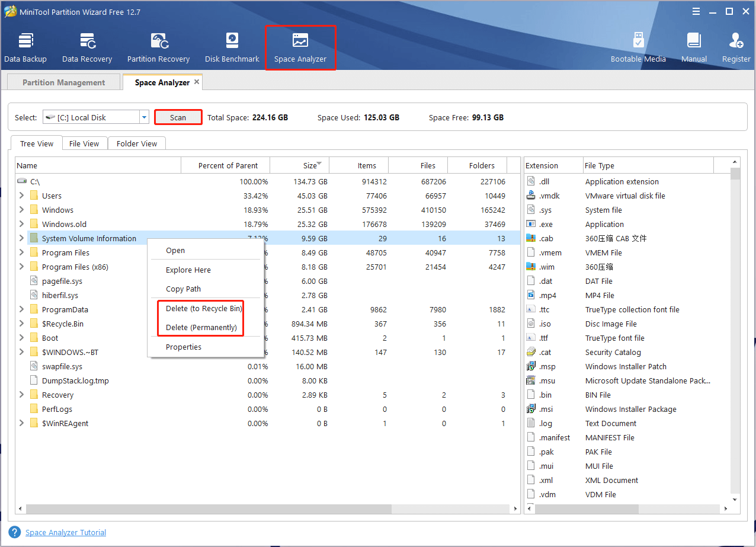This screenshot has width=756, height=547.
Task: Open Space Analyzer tool
Action: (x=300, y=47)
